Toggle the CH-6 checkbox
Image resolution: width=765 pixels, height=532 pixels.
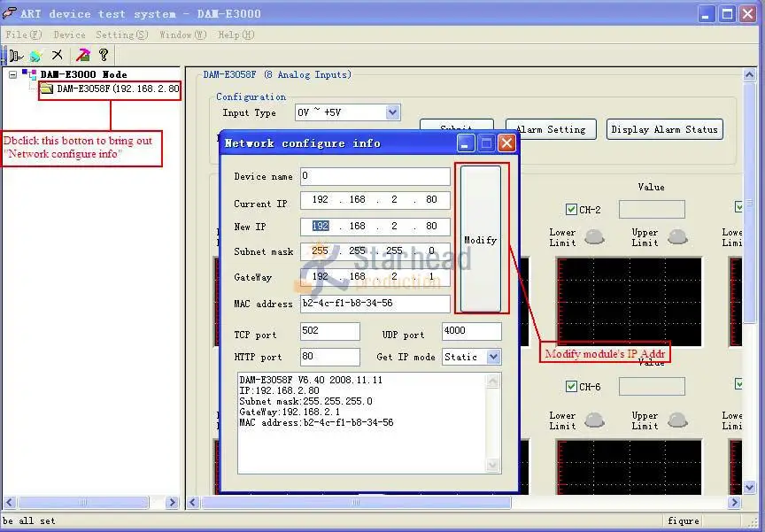pos(571,386)
